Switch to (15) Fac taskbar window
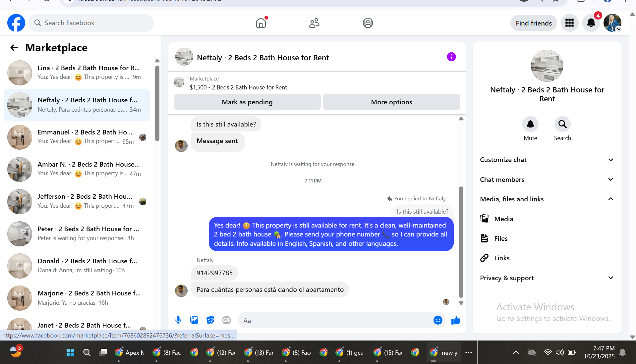This screenshot has height=364, width=636. click(388, 352)
